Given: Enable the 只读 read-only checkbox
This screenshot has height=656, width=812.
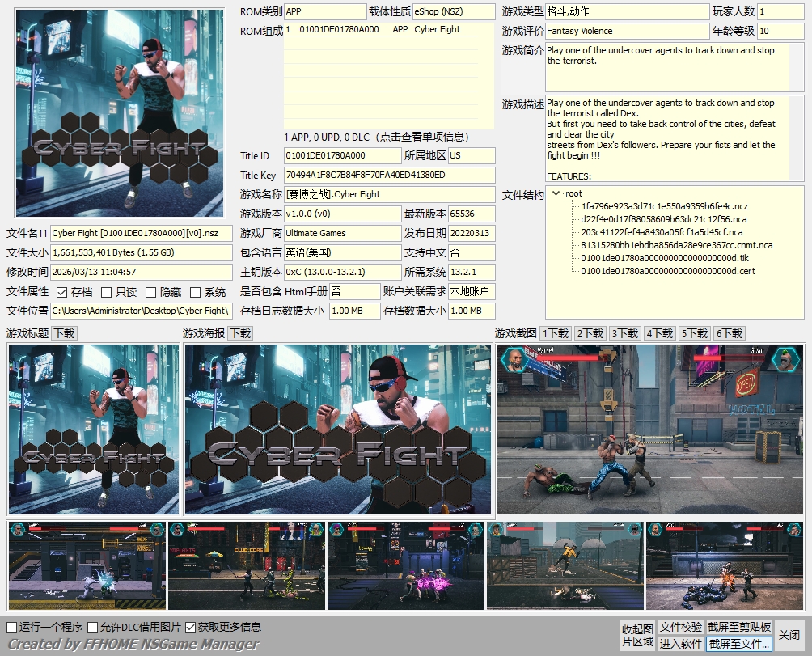Looking at the screenshot, I should tap(106, 292).
